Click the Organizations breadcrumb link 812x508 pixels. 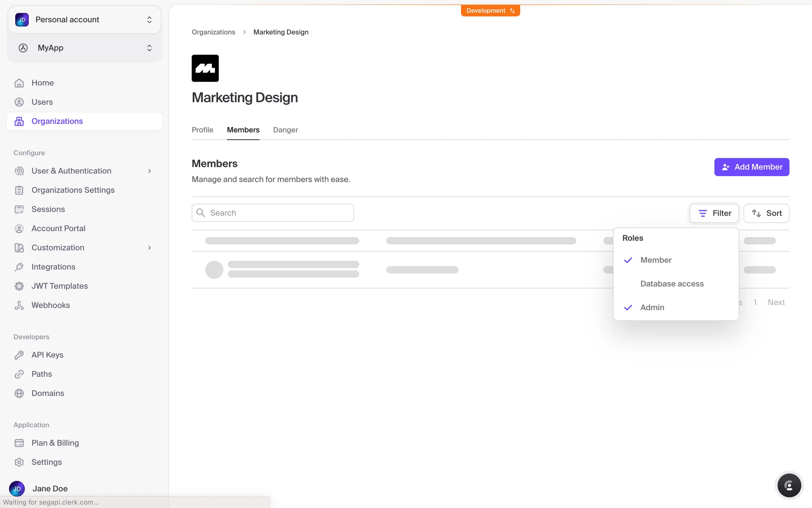click(x=213, y=32)
